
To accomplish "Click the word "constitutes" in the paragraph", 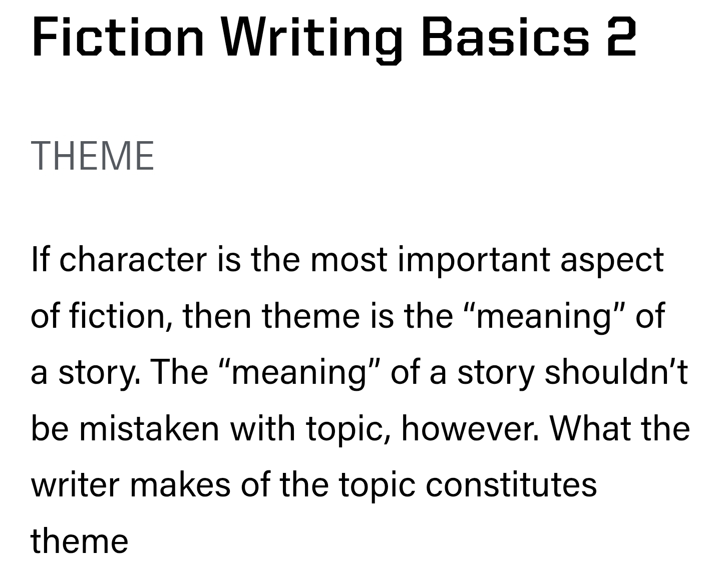I will (511, 485).
